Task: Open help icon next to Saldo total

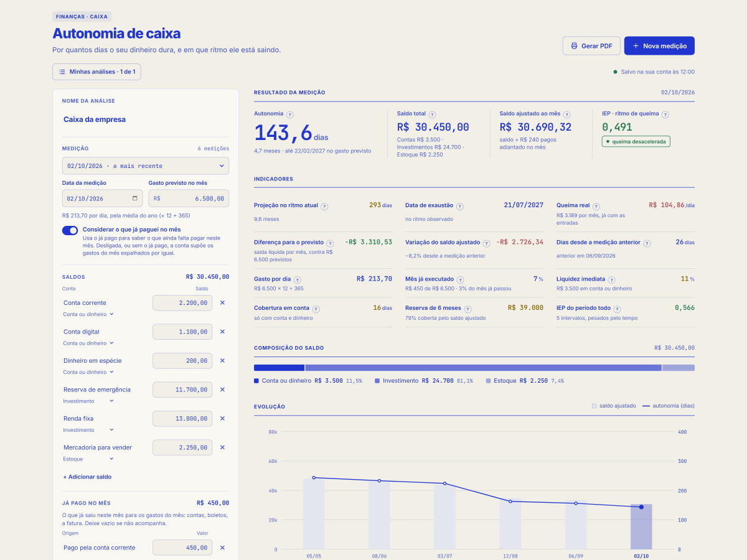Action: coord(432,114)
